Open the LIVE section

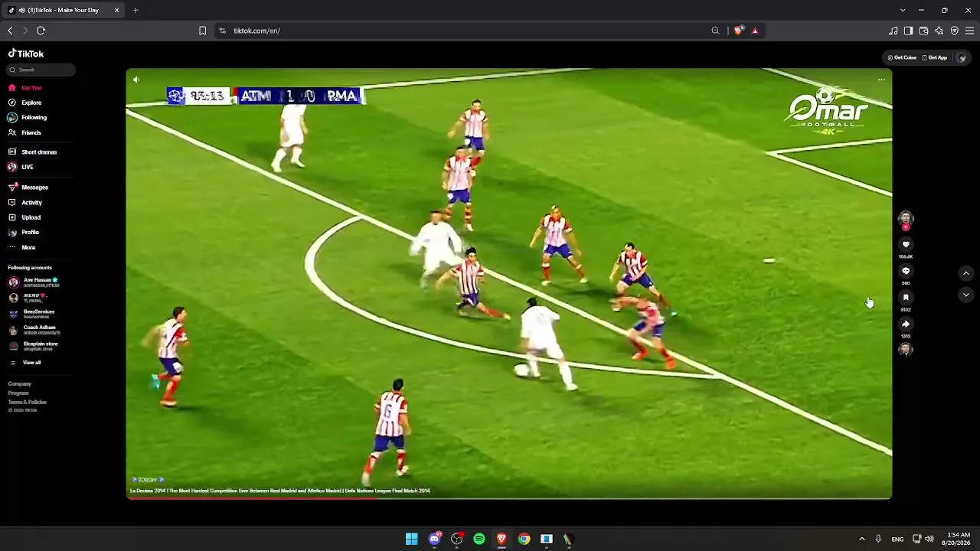point(21,167)
